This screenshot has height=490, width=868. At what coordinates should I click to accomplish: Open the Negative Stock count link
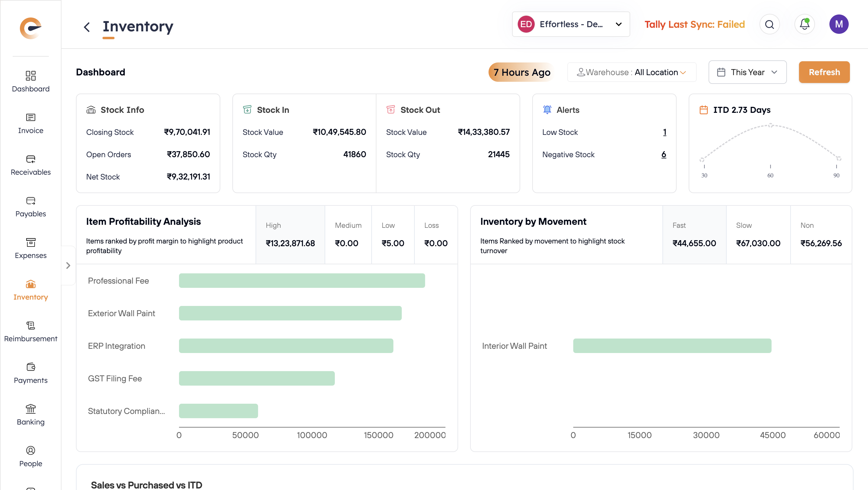663,154
